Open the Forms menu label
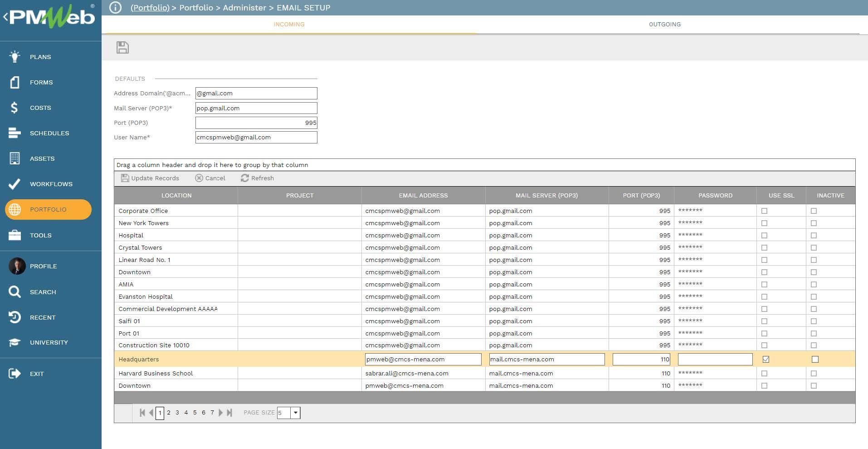This screenshot has width=868, height=449. coord(41,82)
